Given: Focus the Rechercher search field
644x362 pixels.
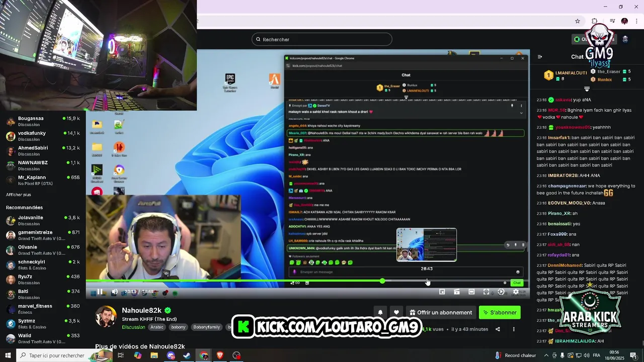Looking at the screenshot, I should coord(322,39).
